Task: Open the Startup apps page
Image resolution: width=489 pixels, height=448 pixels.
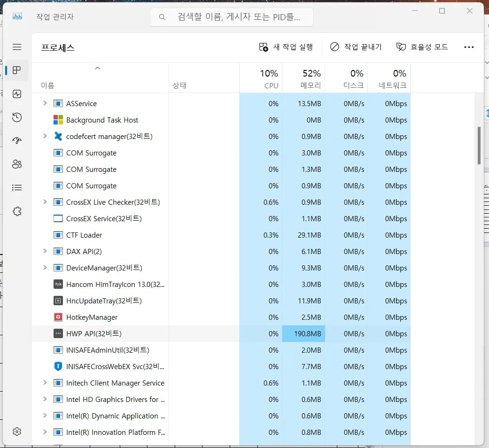Action: (x=17, y=141)
